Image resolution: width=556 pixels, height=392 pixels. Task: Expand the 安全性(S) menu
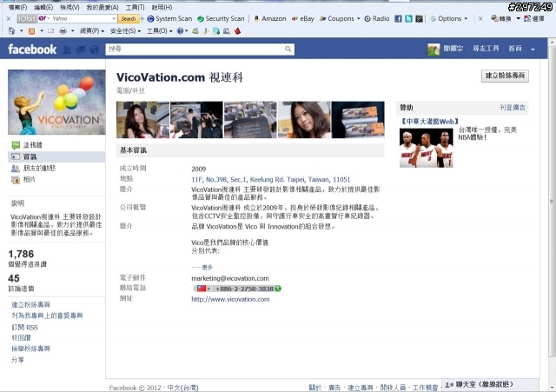[x=125, y=31]
